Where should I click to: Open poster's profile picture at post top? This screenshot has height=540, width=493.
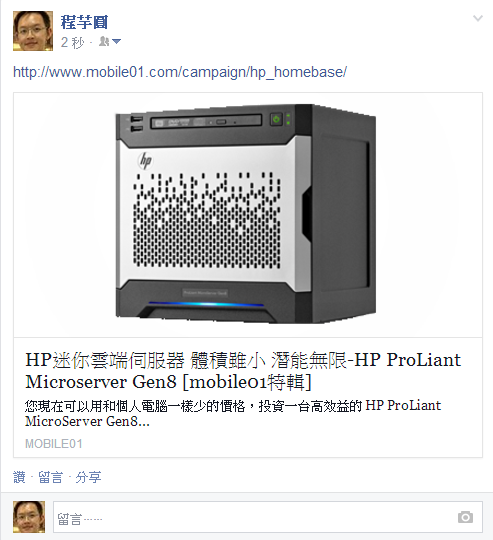pyautogui.click(x=33, y=31)
